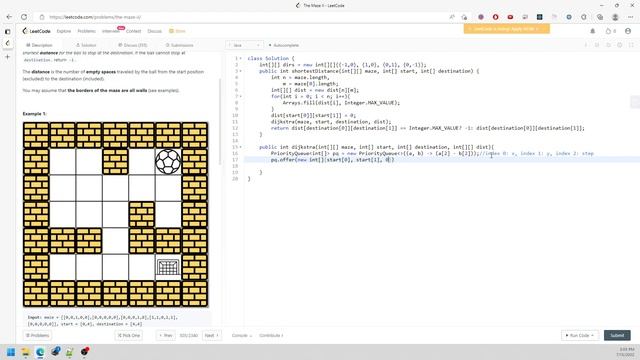Open the Problems menu item
640x360 pixels.
pyautogui.click(x=87, y=31)
